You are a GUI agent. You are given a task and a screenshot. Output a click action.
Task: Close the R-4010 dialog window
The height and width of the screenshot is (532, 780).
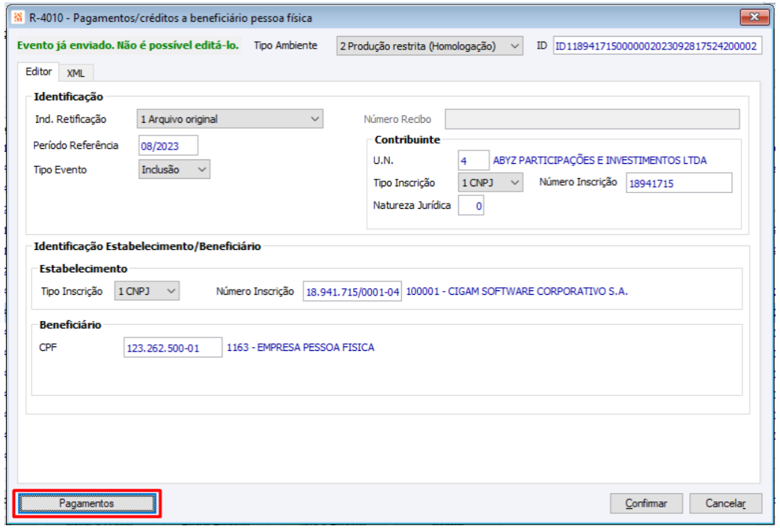point(754,17)
